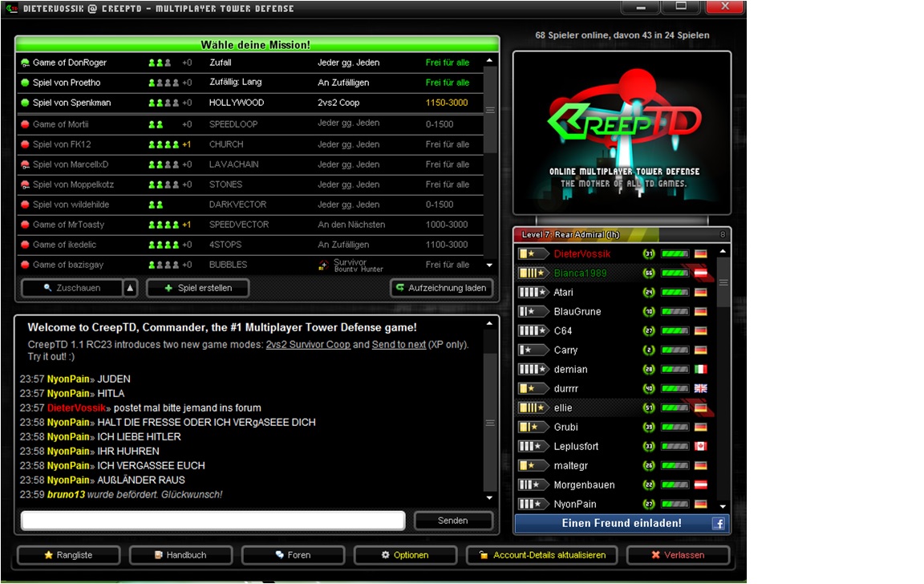The height and width of the screenshot is (584, 924).
Task: Click Spiel erstellen button
Action: pos(198,288)
